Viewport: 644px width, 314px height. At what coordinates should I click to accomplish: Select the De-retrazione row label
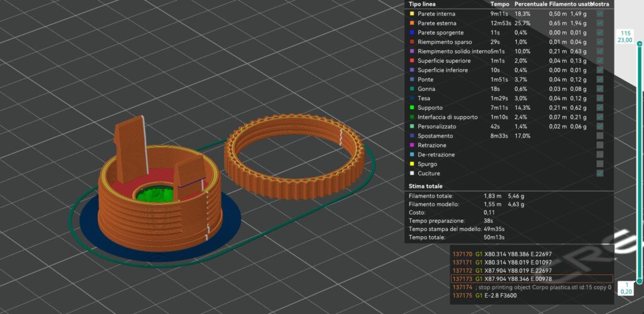[436, 154]
